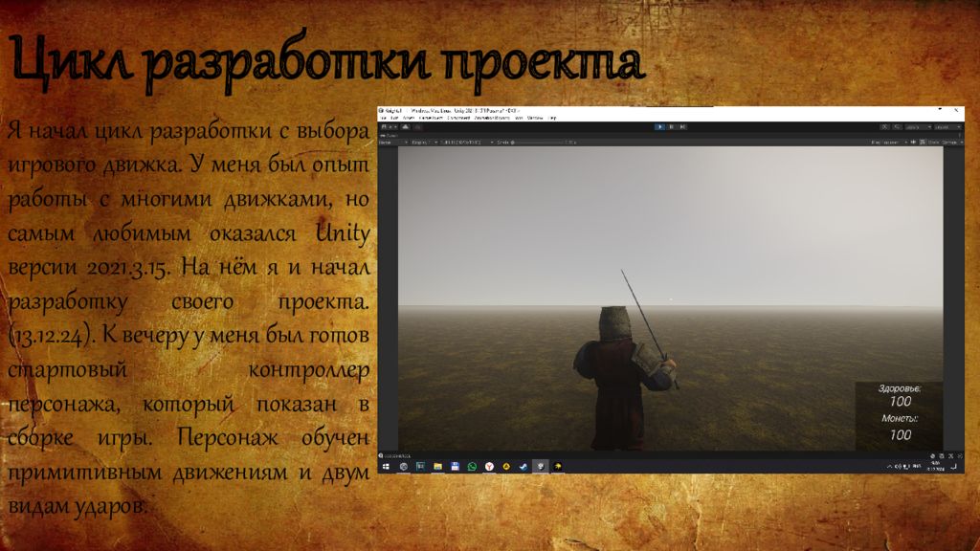Open File Explorer from the taskbar
The image size is (980, 551).
437,467
